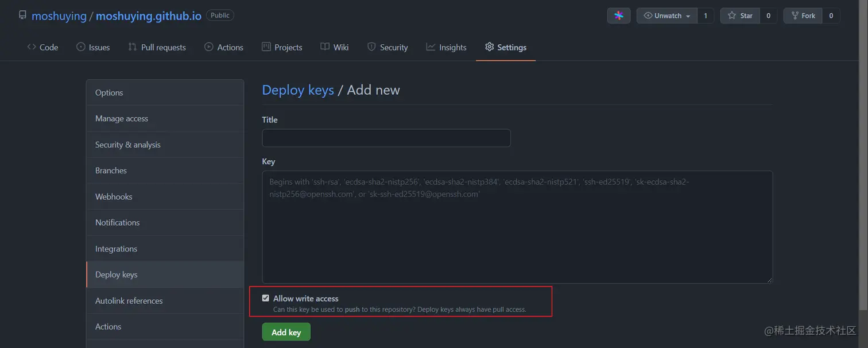Toggle the eye icon on Unwatch
The height and width of the screenshot is (348, 868).
[649, 16]
